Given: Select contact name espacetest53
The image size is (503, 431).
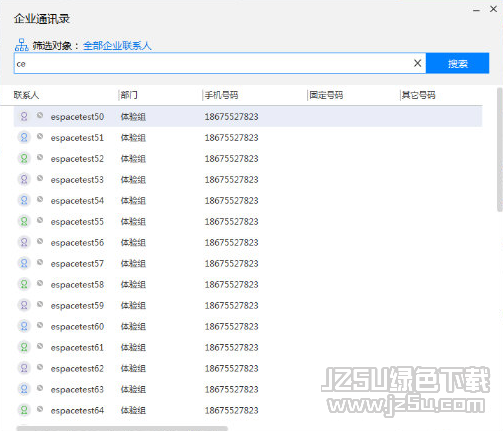Looking at the screenshot, I should pos(77,180).
